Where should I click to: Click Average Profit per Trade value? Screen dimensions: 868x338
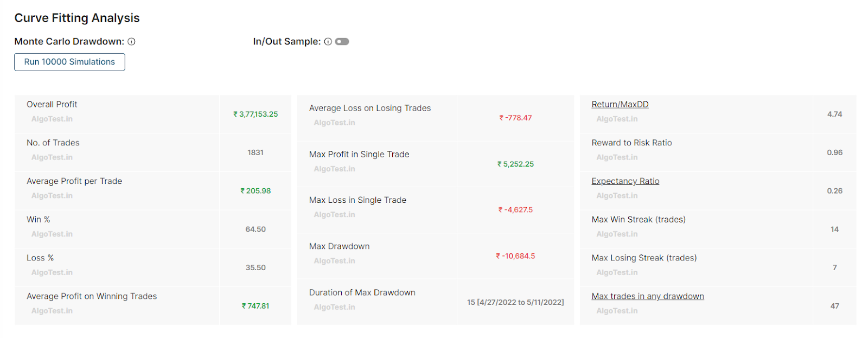(256, 191)
